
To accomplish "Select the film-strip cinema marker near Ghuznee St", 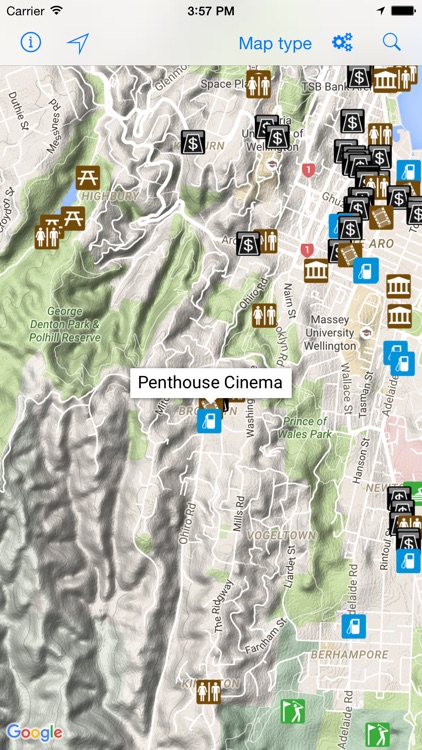I will coord(381,217).
